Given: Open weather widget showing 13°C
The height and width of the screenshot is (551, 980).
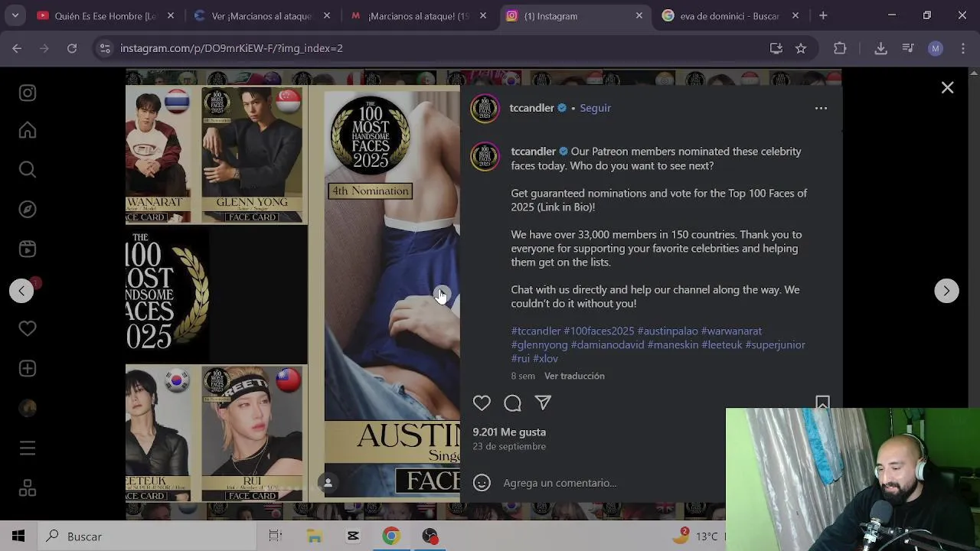Looking at the screenshot, I should tap(697, 536).
